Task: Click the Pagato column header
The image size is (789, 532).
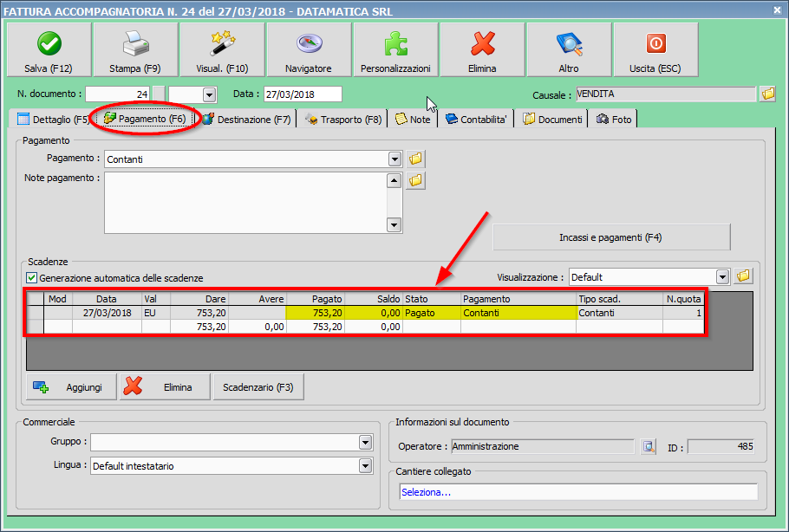Action: click(316, 299)
